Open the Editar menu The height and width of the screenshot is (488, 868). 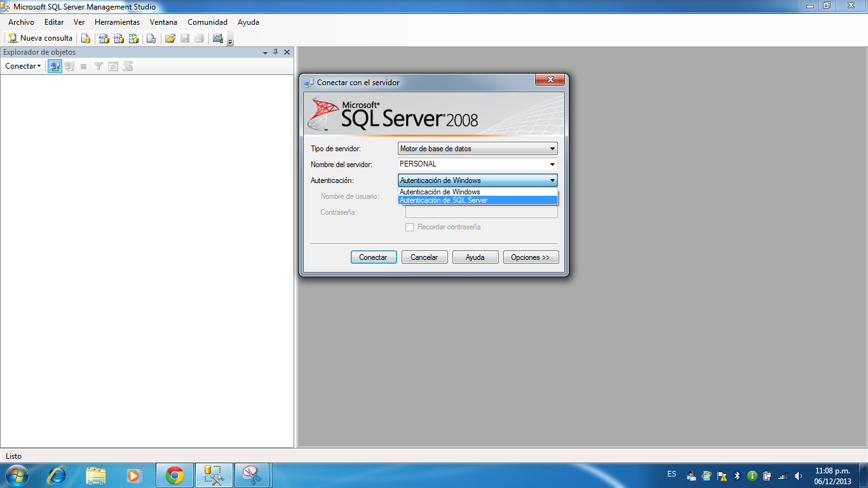click(54, 22)
